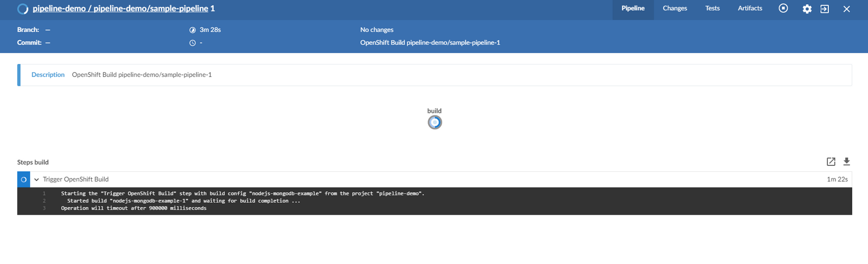This screenshot has height=264, width=868.
Task: Click the run duration clock icon
Action: 193,30
